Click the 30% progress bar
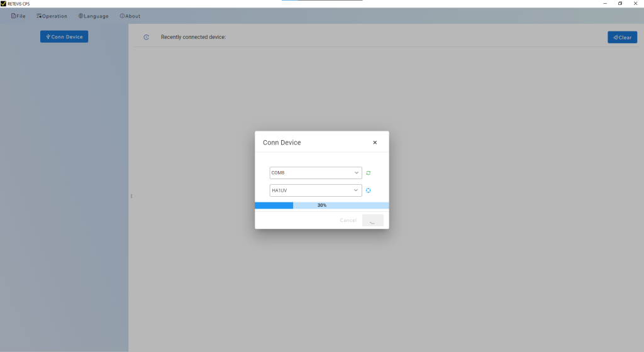 click(321, 205)
